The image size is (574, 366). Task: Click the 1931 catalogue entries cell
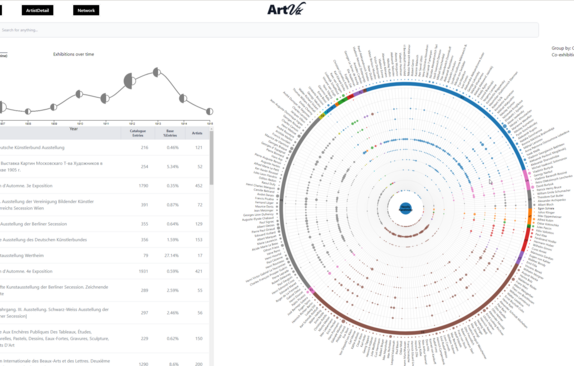[144, 271]
